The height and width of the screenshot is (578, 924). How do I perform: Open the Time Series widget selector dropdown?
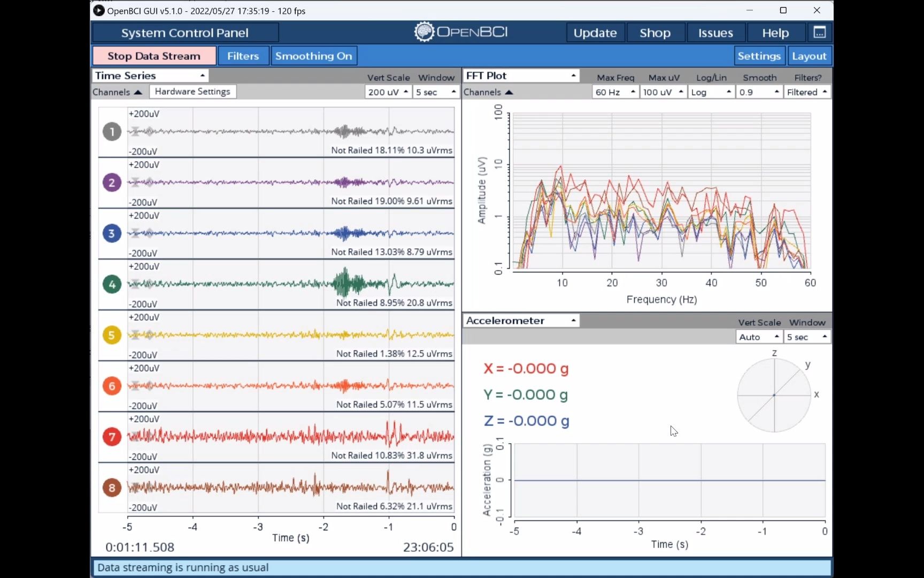(x=150, y=75)
